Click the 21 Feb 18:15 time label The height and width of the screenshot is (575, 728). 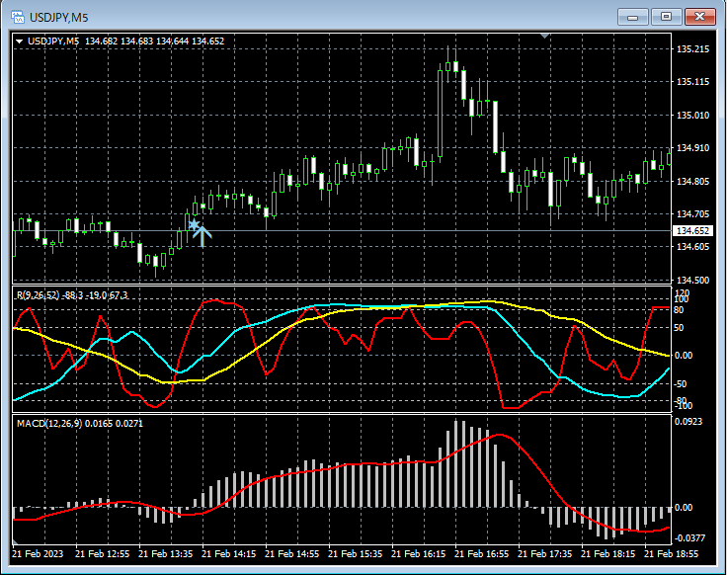coord(608,554)
